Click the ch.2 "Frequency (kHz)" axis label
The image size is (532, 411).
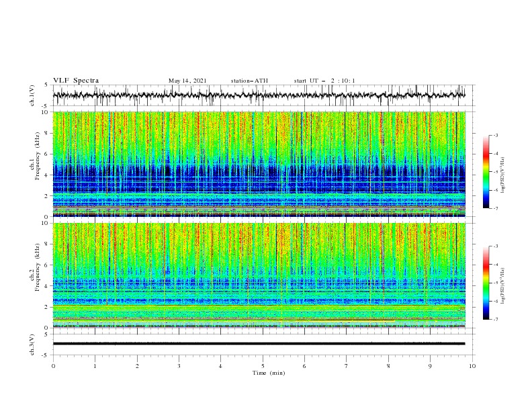tap(37, 267)
